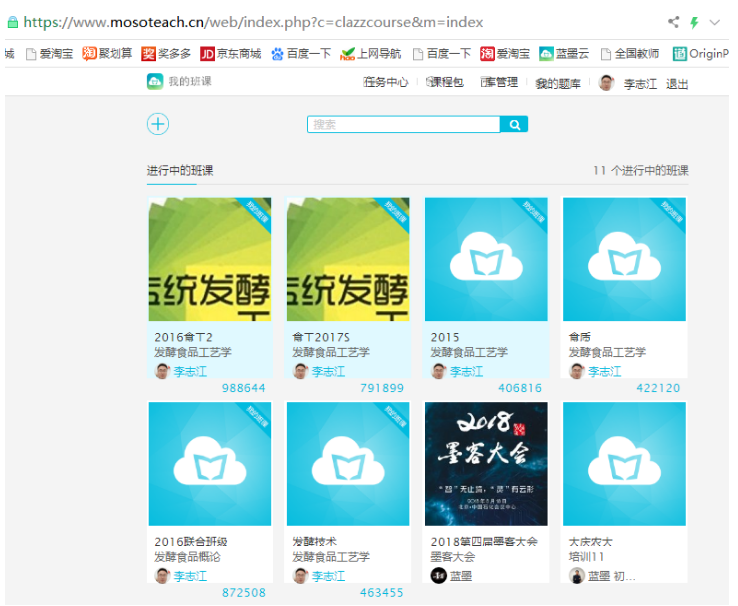
Task: Open 我的题库 link
Action: (x=558, y=84)
